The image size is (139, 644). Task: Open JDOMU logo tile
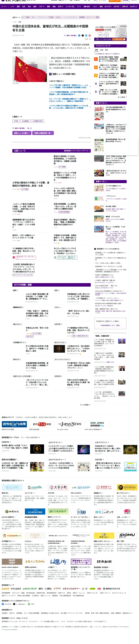coord(127,535)
